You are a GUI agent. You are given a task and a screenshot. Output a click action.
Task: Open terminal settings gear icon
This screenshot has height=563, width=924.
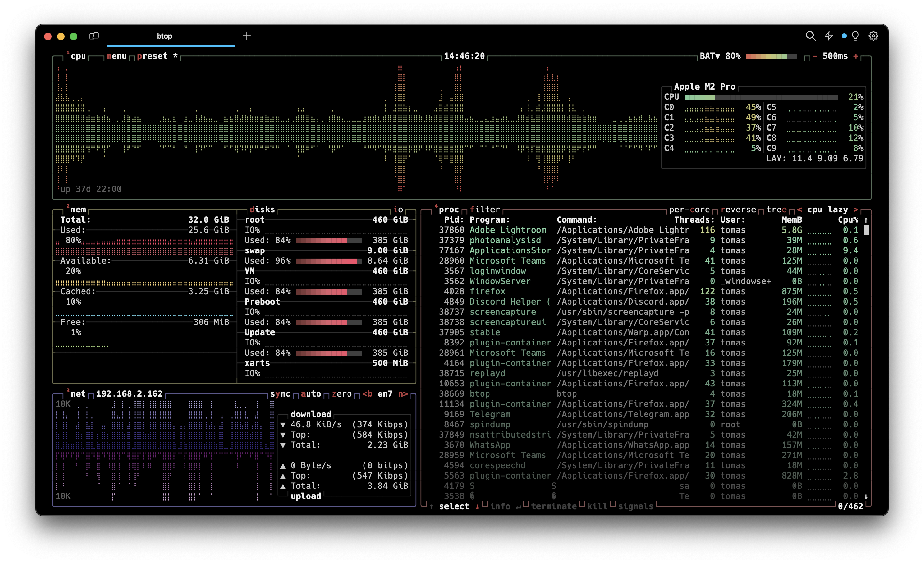[873, 36]
